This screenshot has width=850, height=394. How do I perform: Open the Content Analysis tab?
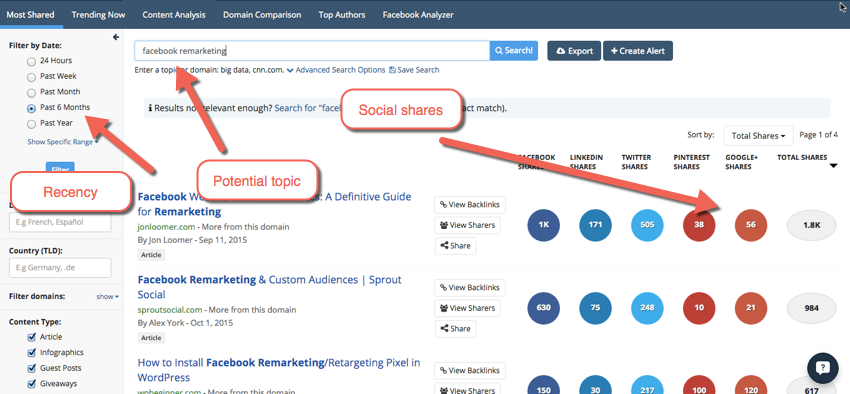tap(174, 15)
